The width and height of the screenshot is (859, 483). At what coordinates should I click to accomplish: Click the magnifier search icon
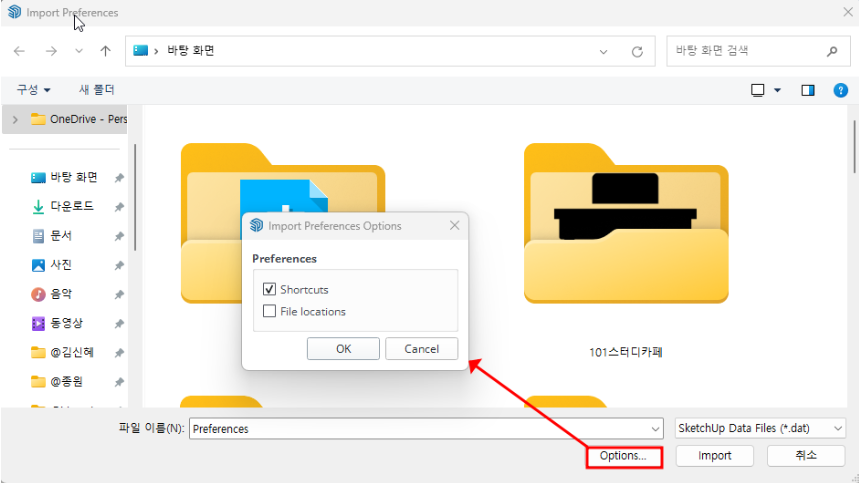(832, 51)
